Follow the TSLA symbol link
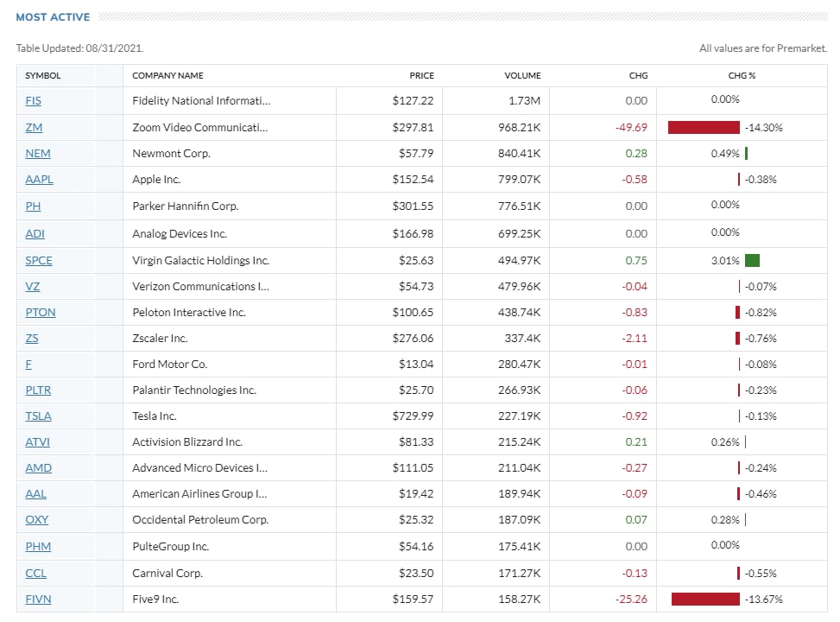840x622 pixels. point(39,416)
